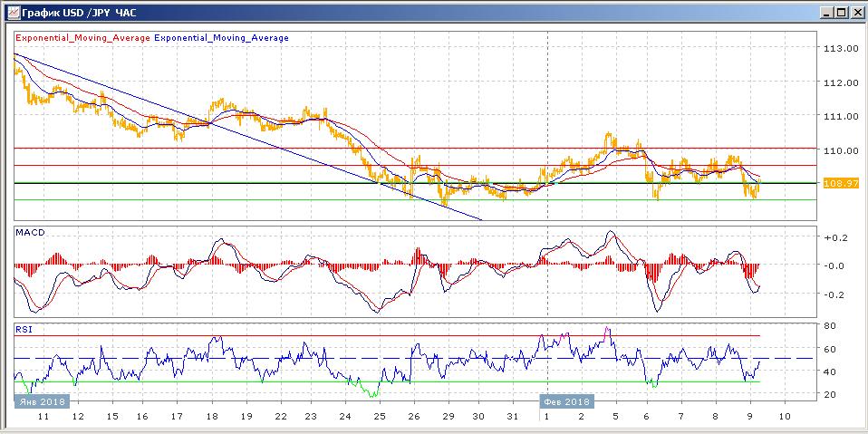Click the current price tag 108.97
The height and width of the screenshot is (434, 868).
840,183
